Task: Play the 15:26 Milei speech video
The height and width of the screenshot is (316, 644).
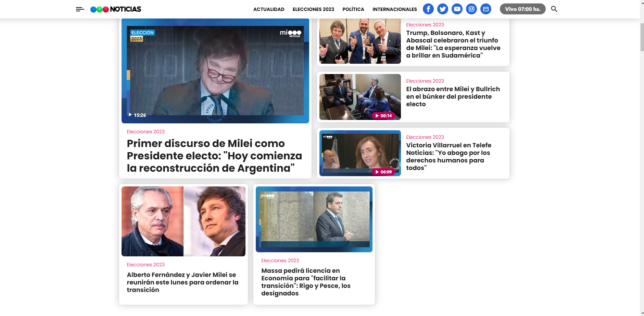Action: [x=137, y=115]
